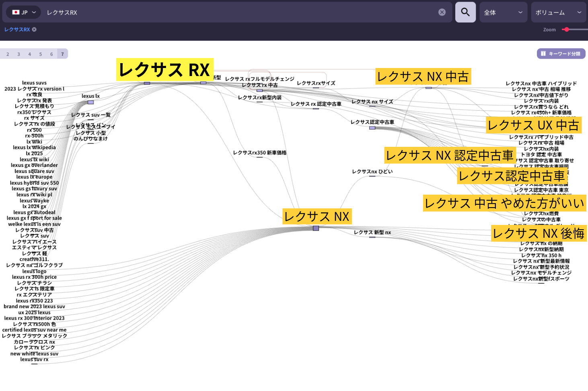Click keyword レクサス rx450h+ 新車価格
Screen dimensions: 588x391
click(x=541, y=113)
